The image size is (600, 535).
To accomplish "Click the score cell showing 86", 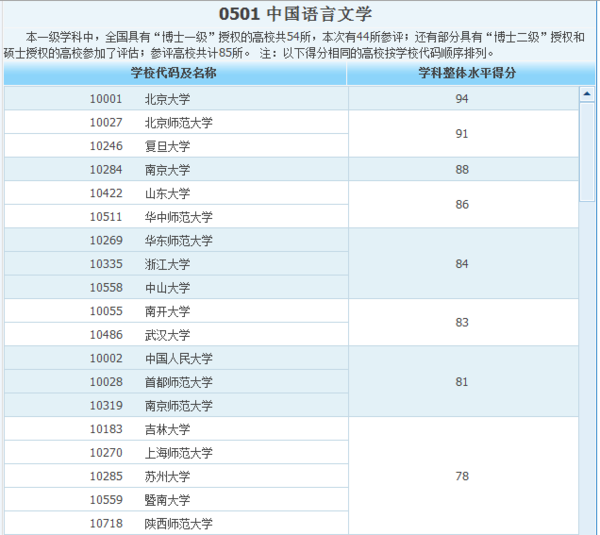I will (x=463, y=205).
